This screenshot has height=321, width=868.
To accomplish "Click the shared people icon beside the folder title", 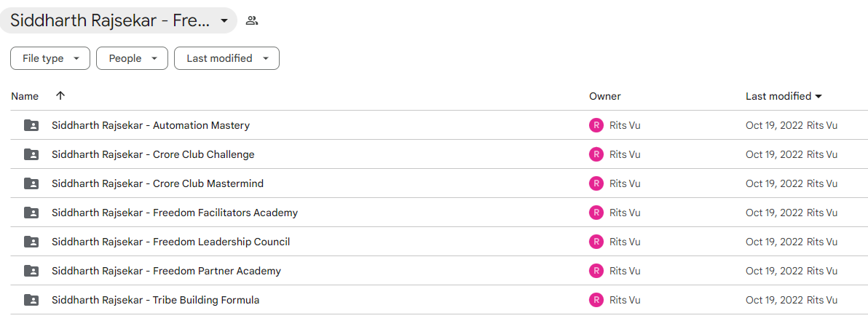I will tap(252, 21).
